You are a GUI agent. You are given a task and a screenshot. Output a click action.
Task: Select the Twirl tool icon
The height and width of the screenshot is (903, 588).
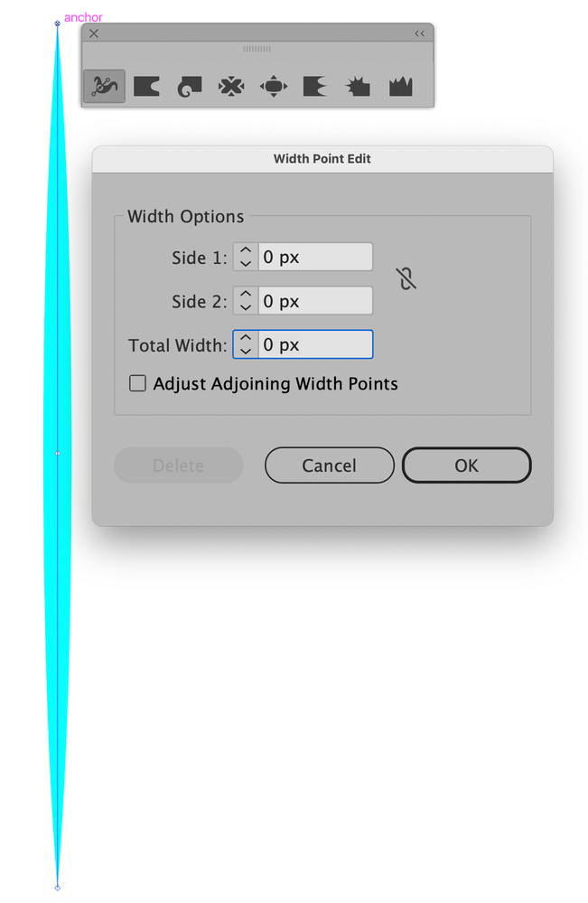pyautogui.click(x=190, y=87)
